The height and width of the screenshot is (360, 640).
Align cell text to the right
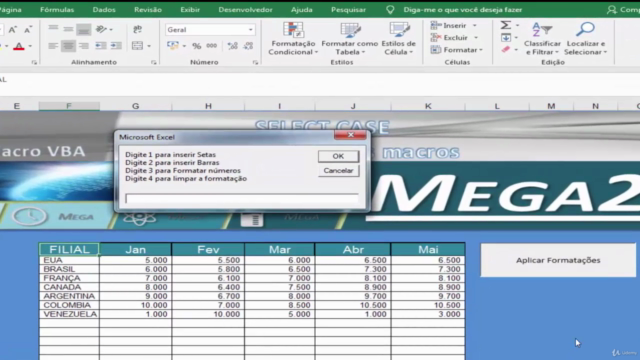tap(84, 46)
